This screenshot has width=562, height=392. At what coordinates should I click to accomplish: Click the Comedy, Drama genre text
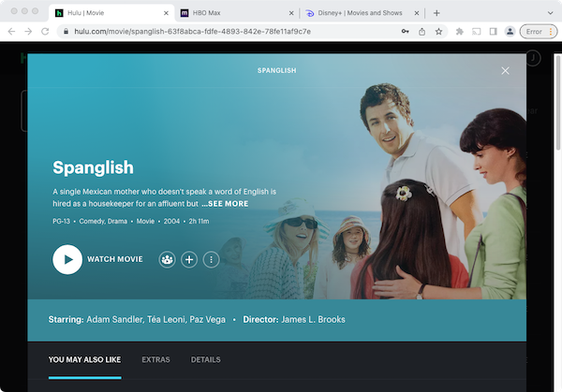(103, 221)
